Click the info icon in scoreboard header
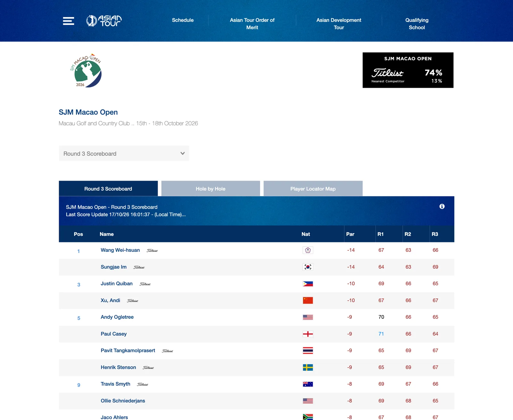The image size is (513, 420). point(442,206)
